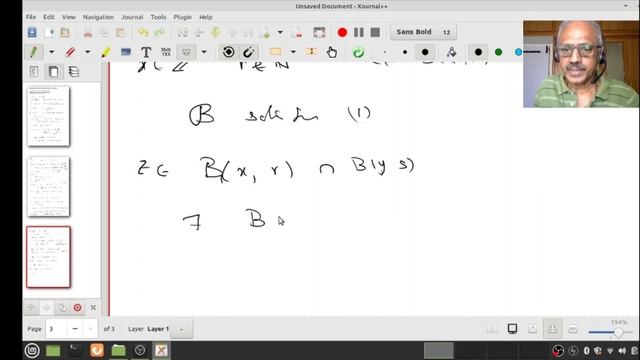
Task: Open the Plugin menu
Action: (182, 17)
